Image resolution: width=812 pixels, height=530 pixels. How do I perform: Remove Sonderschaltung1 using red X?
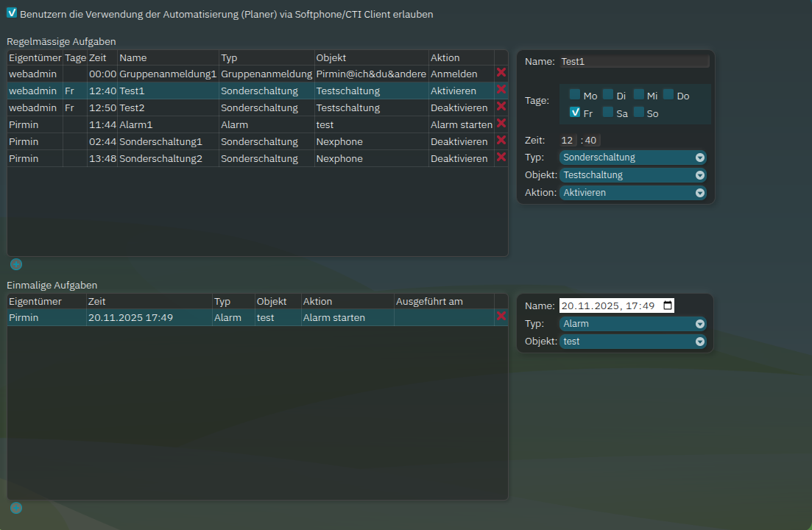click(x=501, y=141)
